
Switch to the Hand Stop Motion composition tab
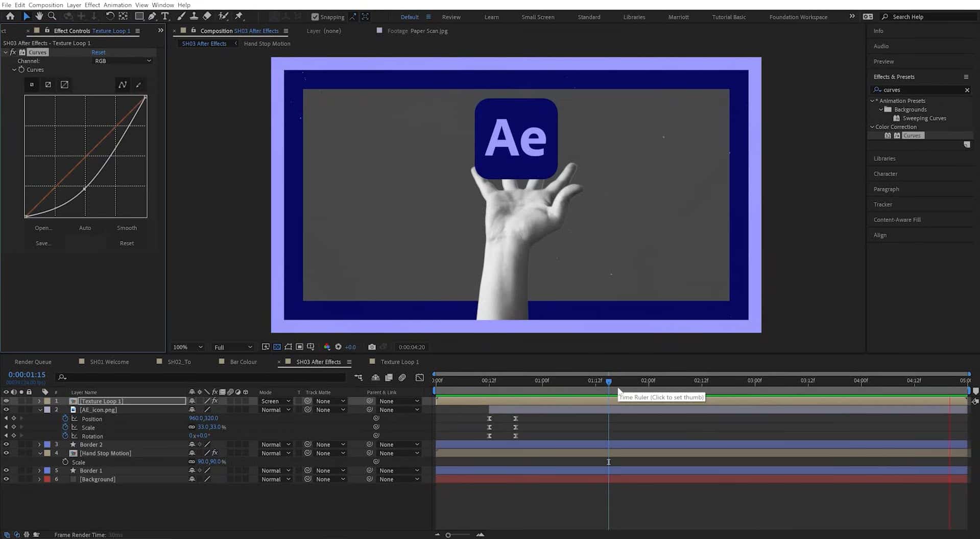click(267, 43)
